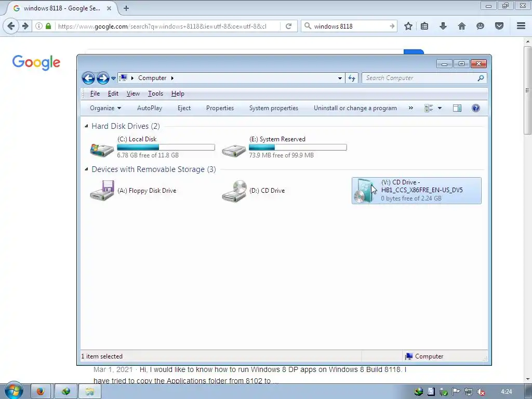532x399 pixels.
Task: Open the Edit menu
Action: tap(113, 94)
